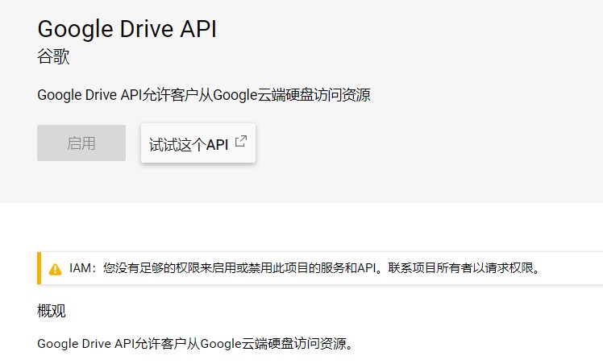Click the 谷歌 publisher name
The width and height of the screenshot is (603, 364).
tap(53, 57)
